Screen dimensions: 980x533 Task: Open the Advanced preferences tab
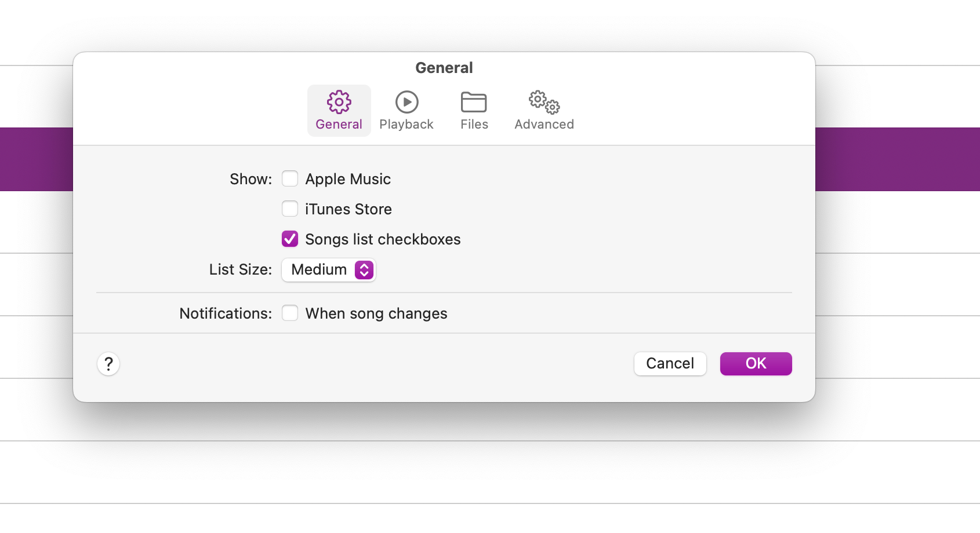click(x=544, y=111)
